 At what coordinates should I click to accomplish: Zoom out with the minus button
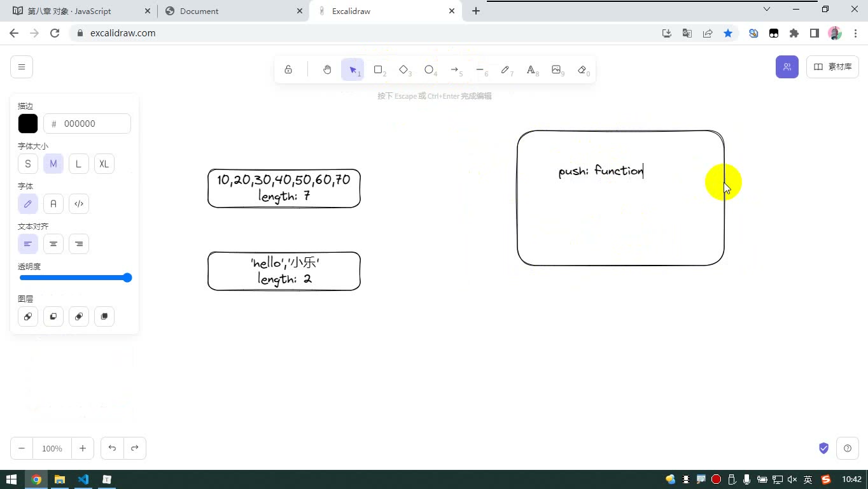(22, 448)
